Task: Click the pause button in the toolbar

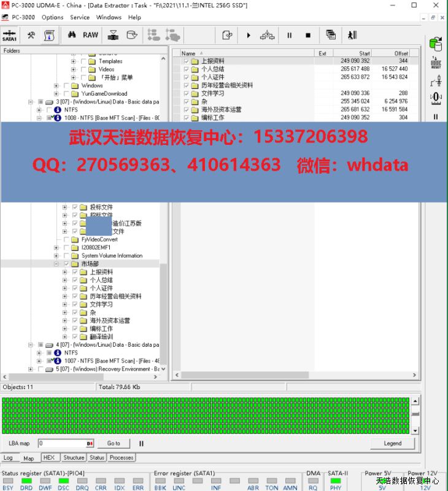Action: pos(289,35)
